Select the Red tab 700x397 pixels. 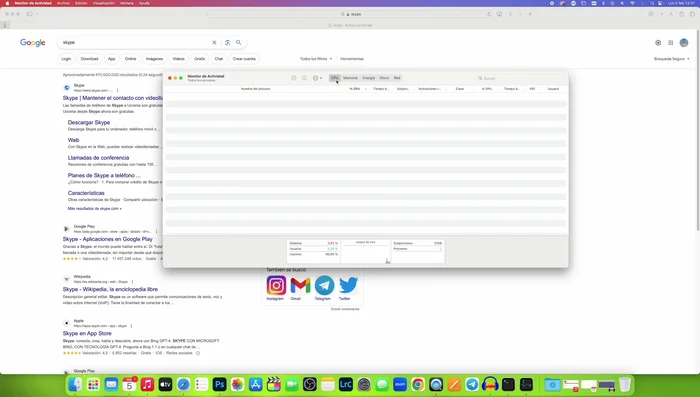pos(397,78)
